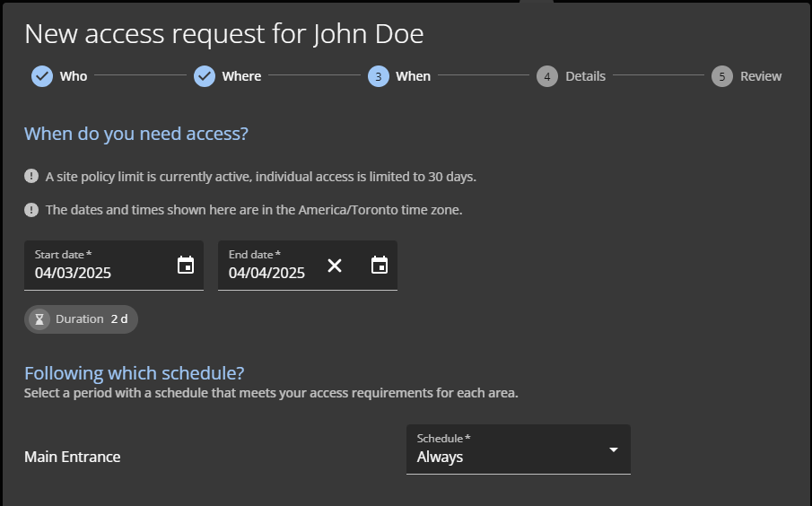The image size is (812, 506).
Task: Clear the End date with X icon
Action: point(335,266)
